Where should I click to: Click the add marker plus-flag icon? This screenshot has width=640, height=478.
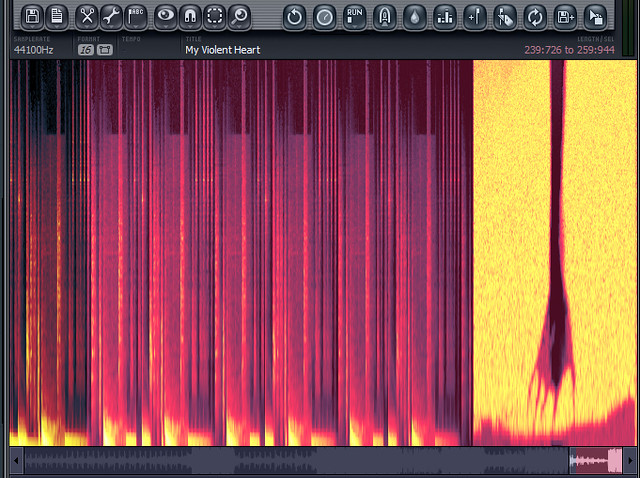[x=475, y=17]
